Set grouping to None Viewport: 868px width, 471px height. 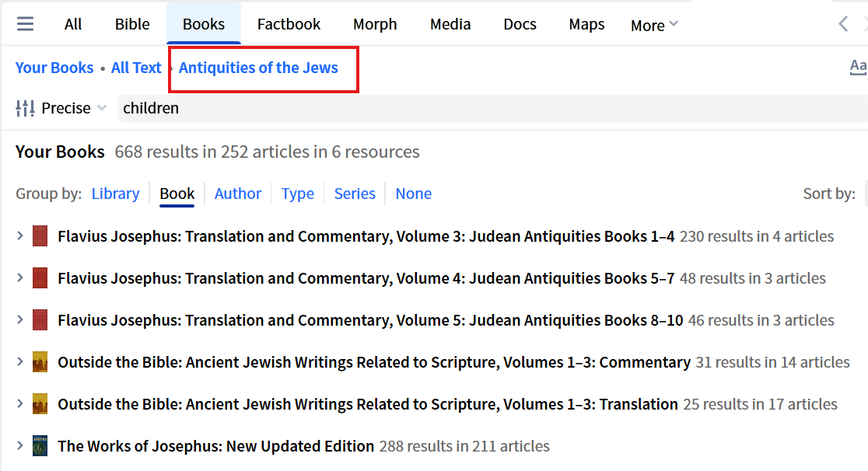point(414,194)
